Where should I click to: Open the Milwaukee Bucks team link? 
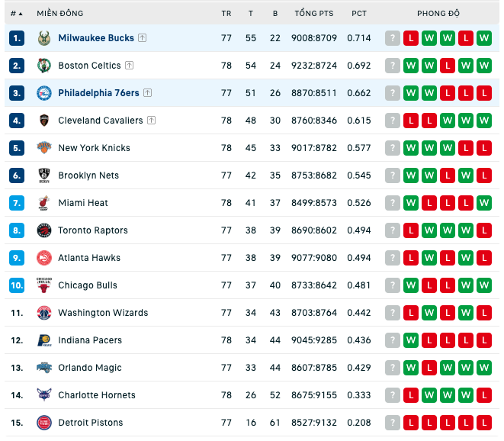(x=96, y=38)
